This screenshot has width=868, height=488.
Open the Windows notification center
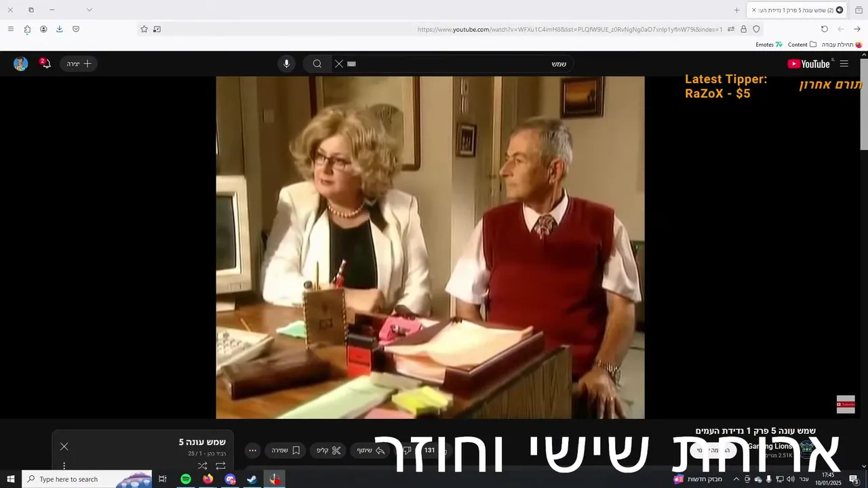(x=854, y=479)
